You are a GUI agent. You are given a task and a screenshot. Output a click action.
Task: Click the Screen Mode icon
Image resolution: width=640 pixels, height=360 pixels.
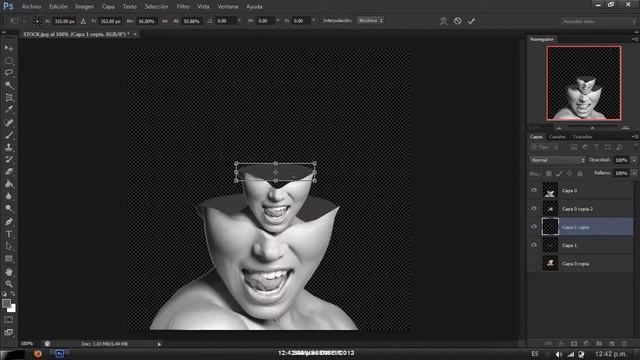point(9,332)
